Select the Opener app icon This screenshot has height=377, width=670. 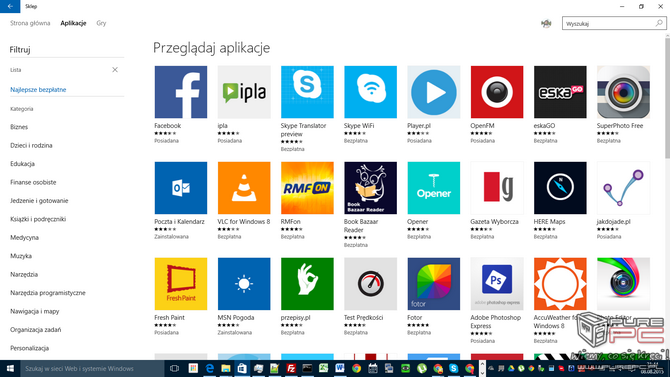click(x=434, y=188)
